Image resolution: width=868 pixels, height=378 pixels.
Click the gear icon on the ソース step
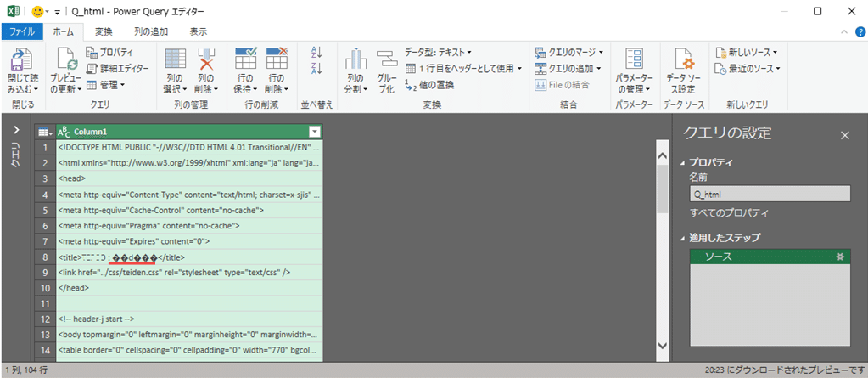(840, 257)
